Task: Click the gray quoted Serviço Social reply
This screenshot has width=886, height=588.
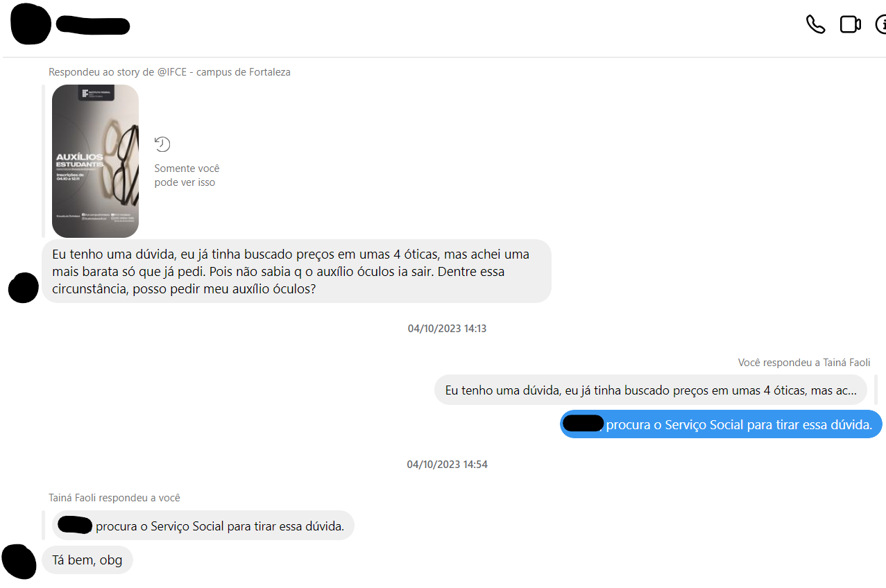Action: click(x=203, y=526)
